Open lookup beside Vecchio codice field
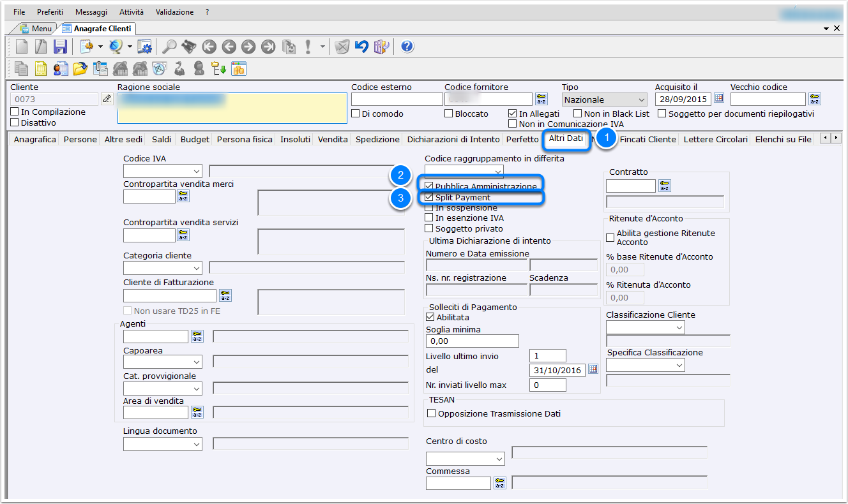Screen dimensions: 848x504 click(814, 99)
